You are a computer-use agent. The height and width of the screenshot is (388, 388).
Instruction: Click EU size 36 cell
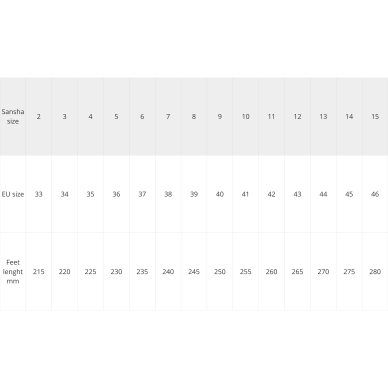pyautogui.click(x=116, y=194)
